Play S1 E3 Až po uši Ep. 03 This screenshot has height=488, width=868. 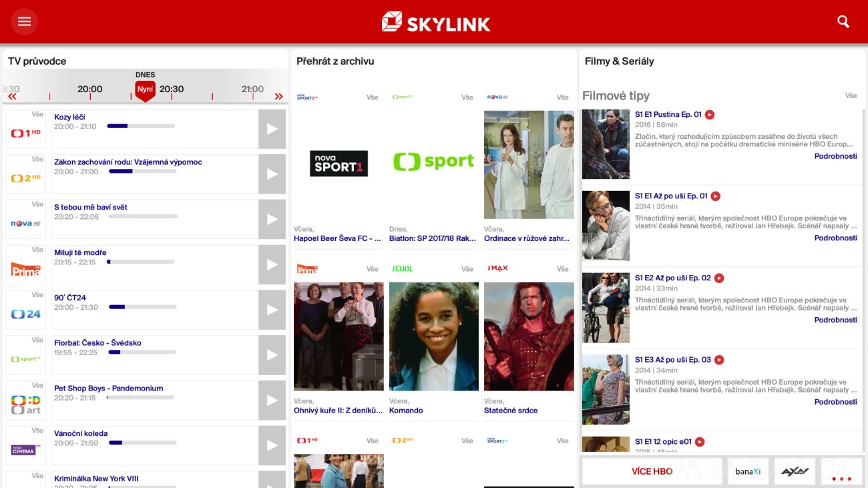719,360
